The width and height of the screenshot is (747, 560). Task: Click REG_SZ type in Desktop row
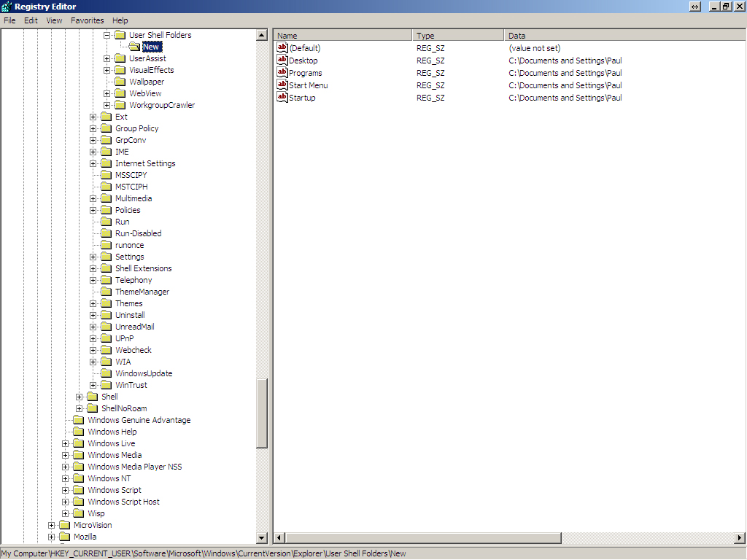point(430,61)
